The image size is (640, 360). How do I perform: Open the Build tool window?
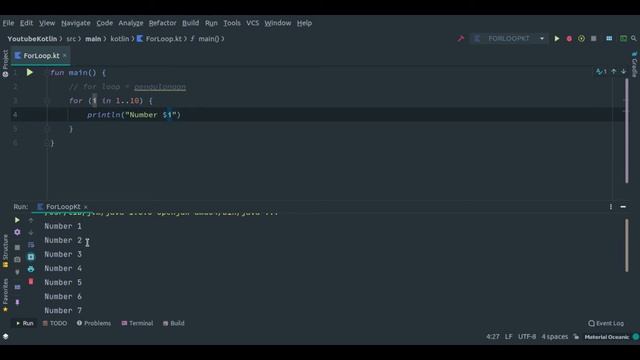[174, 323]
